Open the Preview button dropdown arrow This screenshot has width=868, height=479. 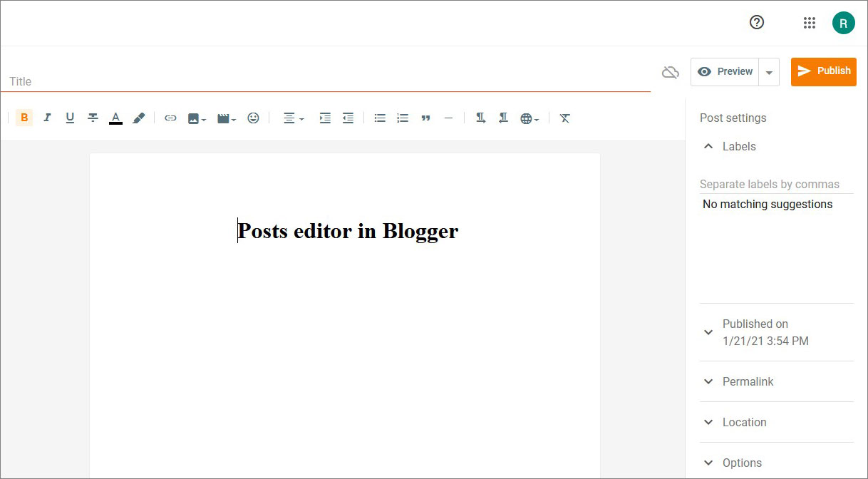[769, 73]
